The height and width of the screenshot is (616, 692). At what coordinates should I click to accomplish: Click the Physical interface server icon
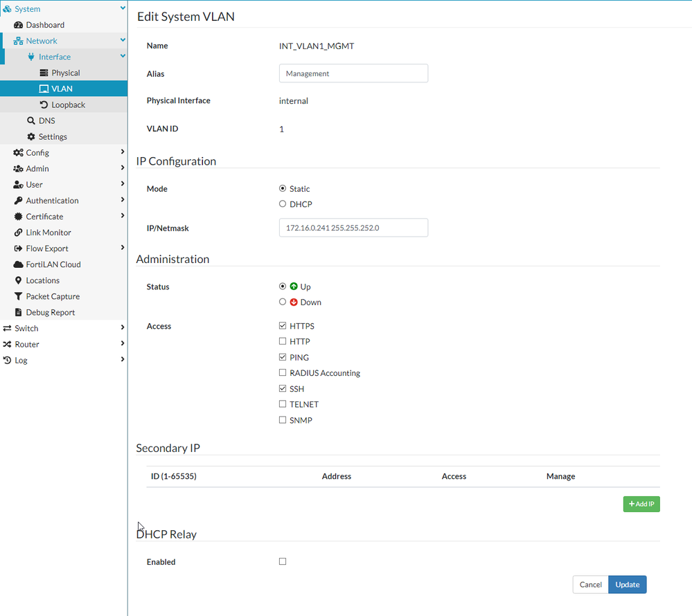pos(44,73)
